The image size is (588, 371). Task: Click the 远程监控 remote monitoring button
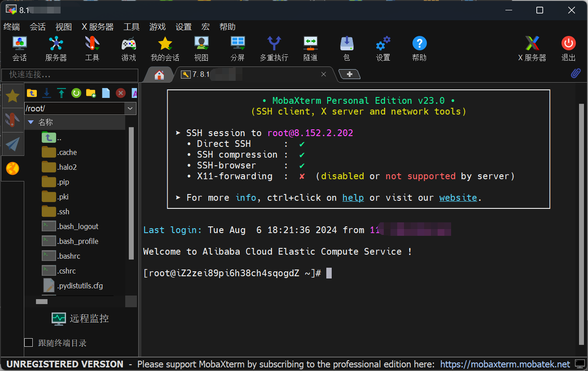pyautogui.click(x=80, y=318)
